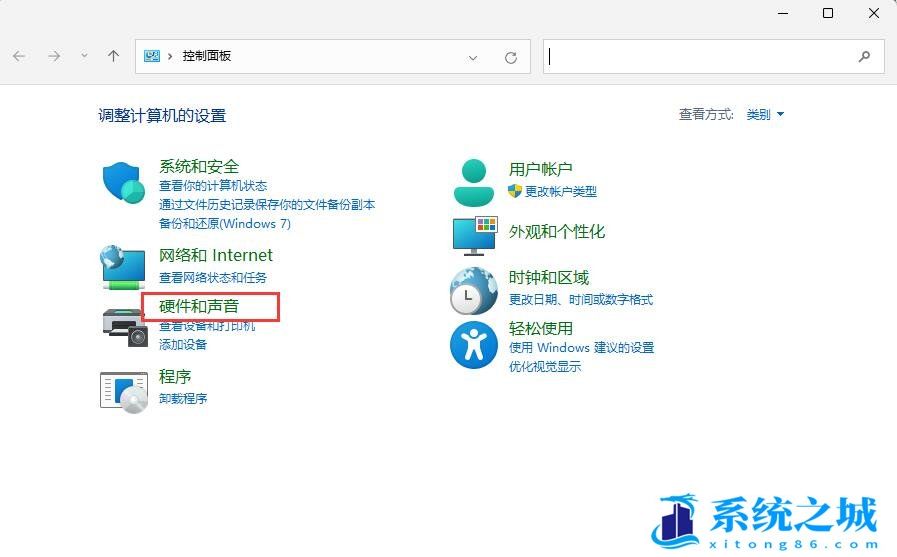Go up one folder level
897x557 pixels.
coord(114,57)
